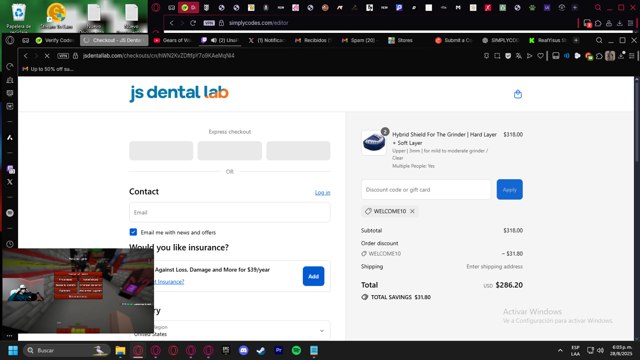Open the X (Twitter) sidebar icon

click(x=10, y=182)
